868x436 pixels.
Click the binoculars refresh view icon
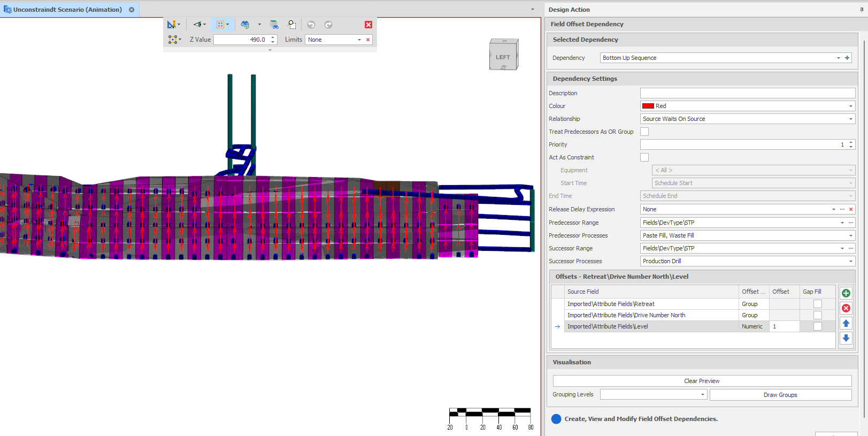(245, 25)
